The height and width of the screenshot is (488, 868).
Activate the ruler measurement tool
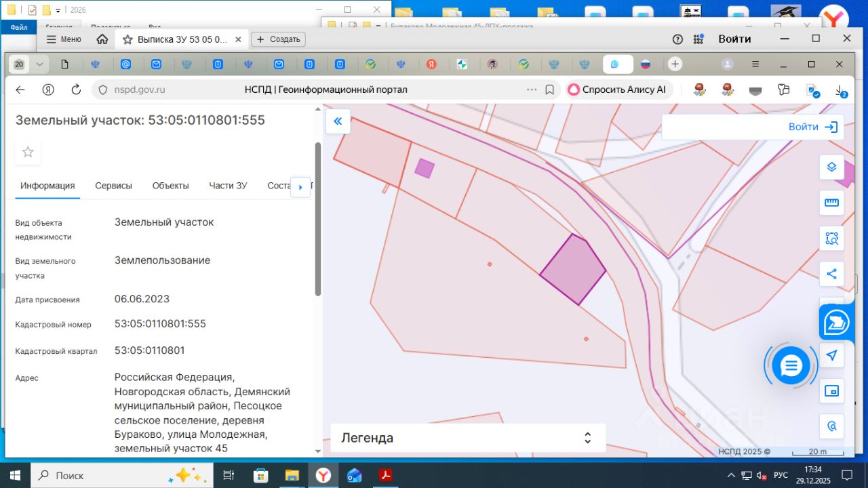(x=832, y=203)
